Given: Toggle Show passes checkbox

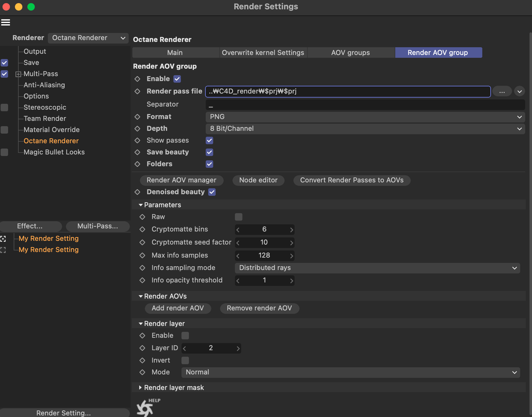Looking at the screenshot, I should (x=209, y=140).
